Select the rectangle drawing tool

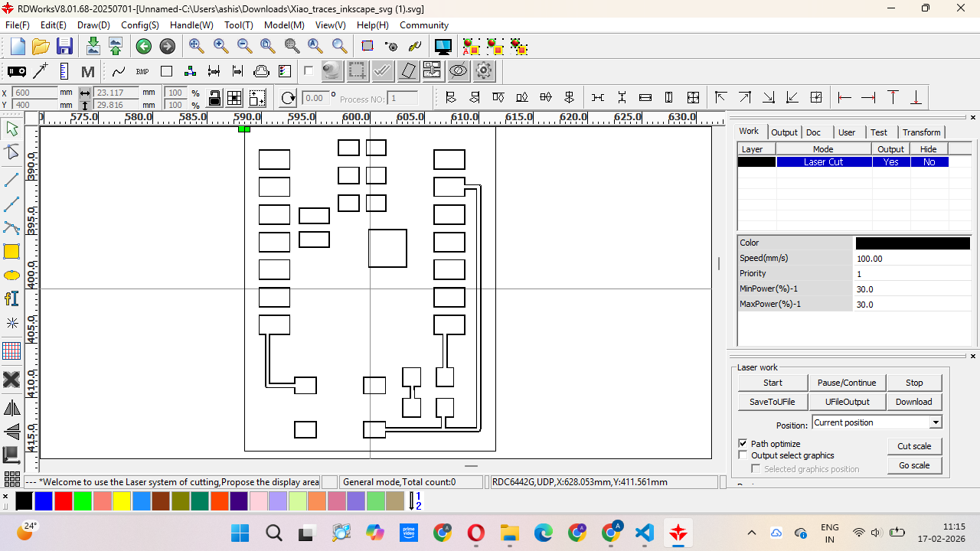[x=11, y=252]
